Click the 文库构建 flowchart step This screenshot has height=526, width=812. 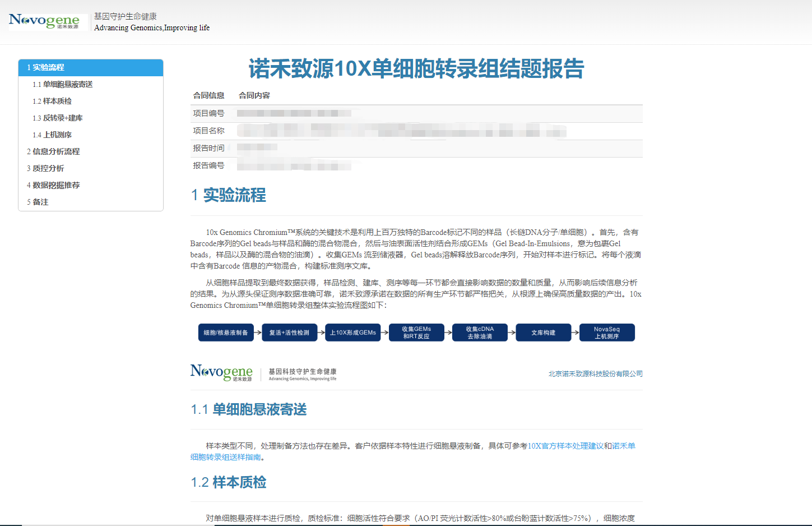[544, 333]
